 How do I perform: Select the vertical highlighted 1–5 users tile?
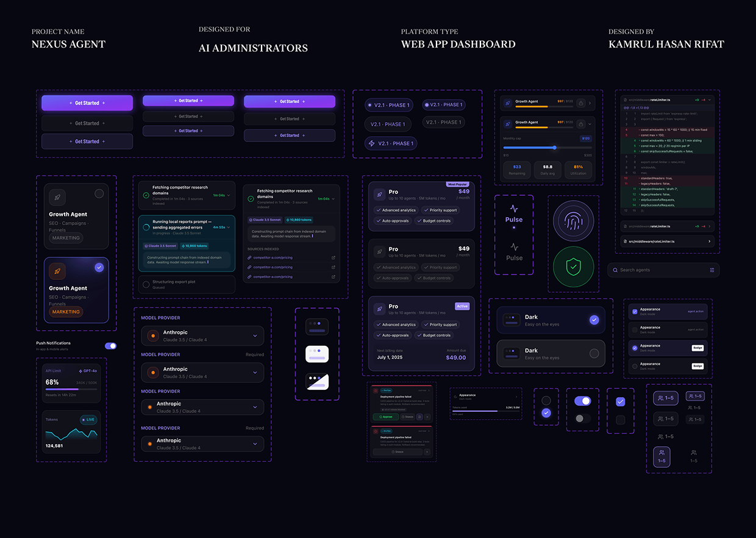click(x=661, y=456)
